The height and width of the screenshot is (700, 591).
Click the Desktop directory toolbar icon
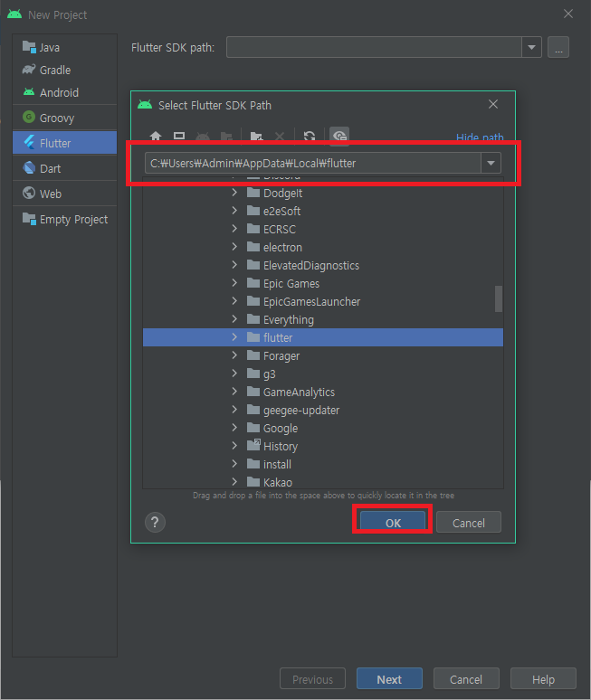(x=179, y=136)
